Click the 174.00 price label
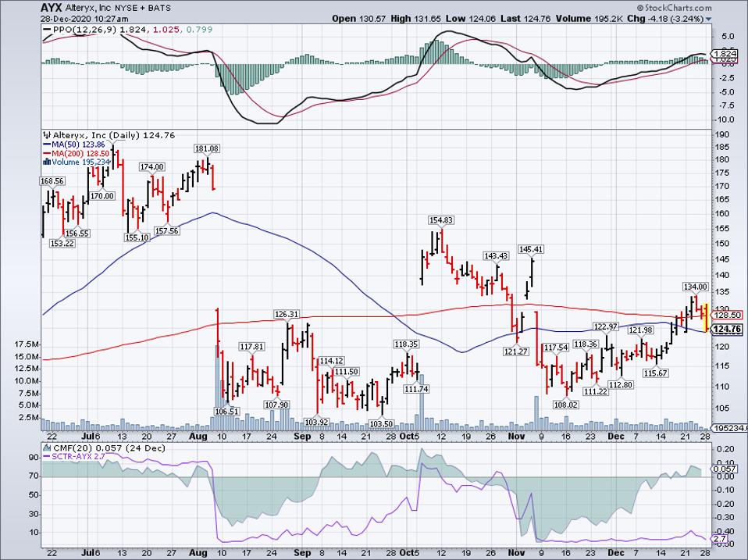Screen dimensions: 748x560 pyautogui.click(x=152, y=167)
